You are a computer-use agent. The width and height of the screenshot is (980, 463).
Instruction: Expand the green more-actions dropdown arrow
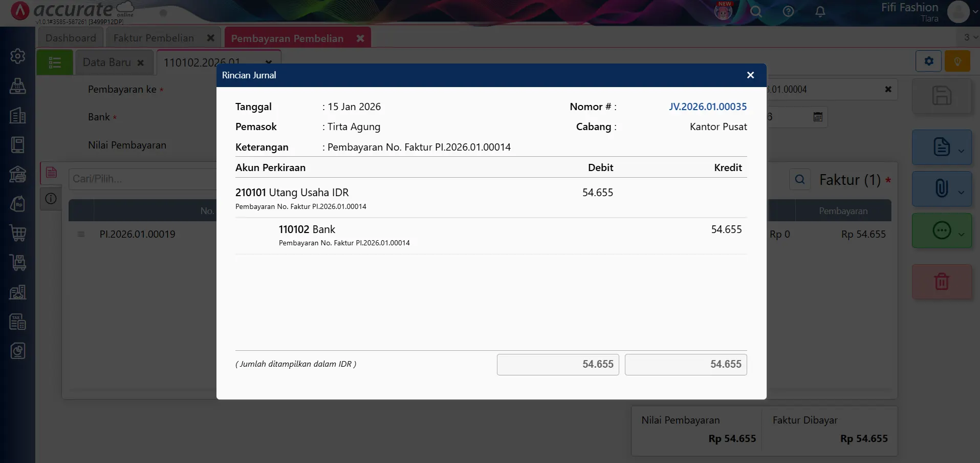961,234
